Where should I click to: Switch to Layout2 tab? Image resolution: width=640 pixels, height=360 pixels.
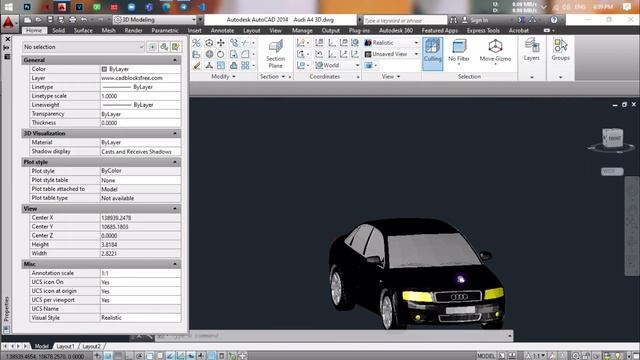click(91, 346)
